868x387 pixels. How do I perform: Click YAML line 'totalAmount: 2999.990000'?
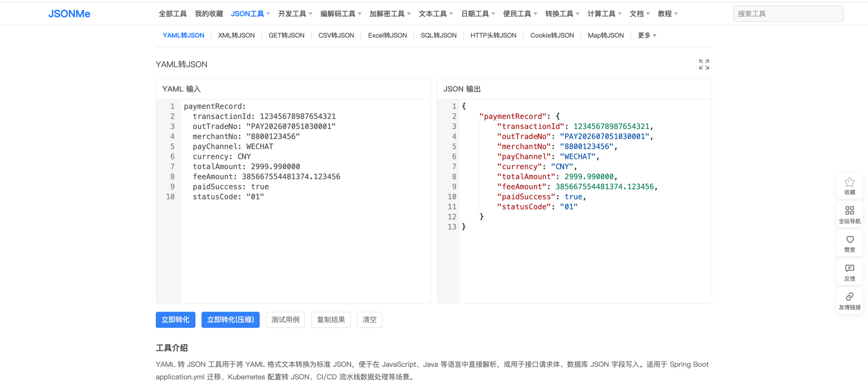pyautogui.click(x=247, y=166)
